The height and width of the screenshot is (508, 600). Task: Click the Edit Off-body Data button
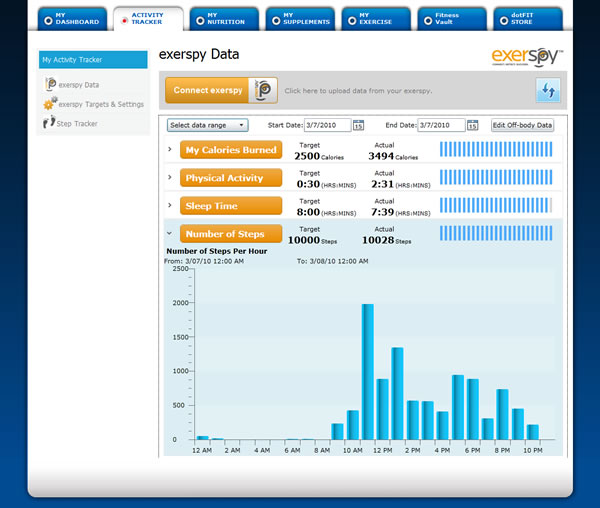(522, 125)
